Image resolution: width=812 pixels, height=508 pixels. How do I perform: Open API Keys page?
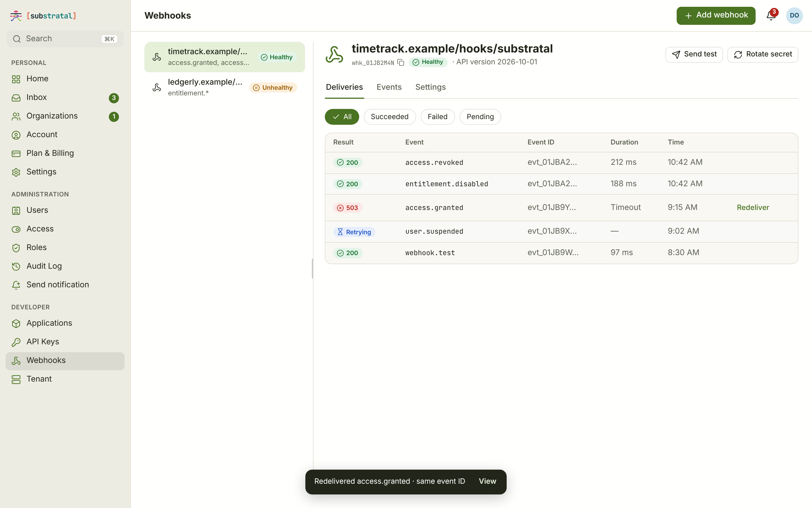click(65, 342)
